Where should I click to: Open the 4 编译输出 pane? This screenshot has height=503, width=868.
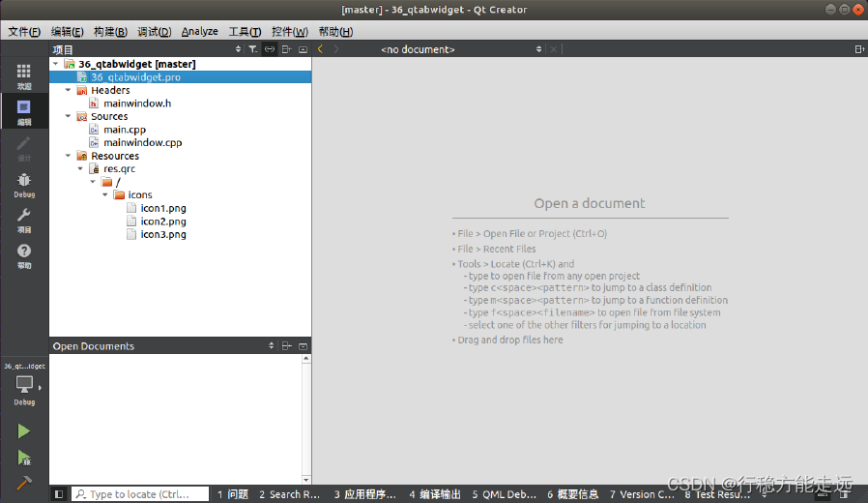[435, 494]
